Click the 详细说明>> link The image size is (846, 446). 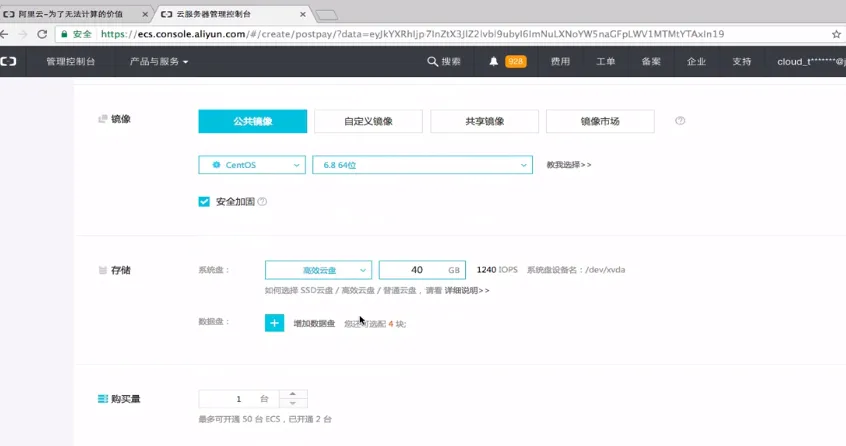(x=467, y=290)
